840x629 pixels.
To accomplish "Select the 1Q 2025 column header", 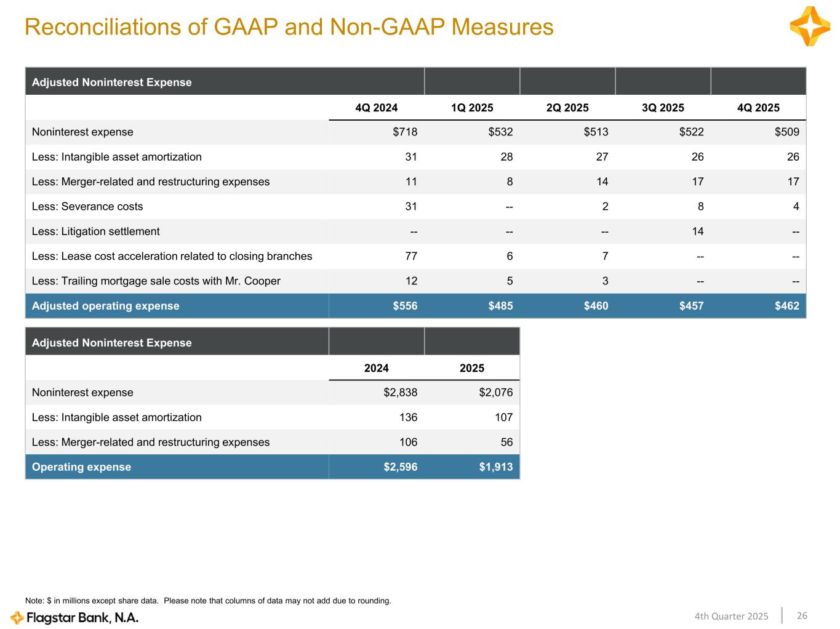I will [x=471, y=108].
